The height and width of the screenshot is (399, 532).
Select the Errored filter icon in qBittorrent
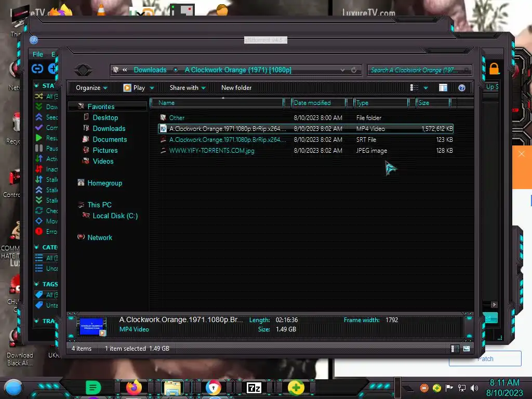click(39, 231)
